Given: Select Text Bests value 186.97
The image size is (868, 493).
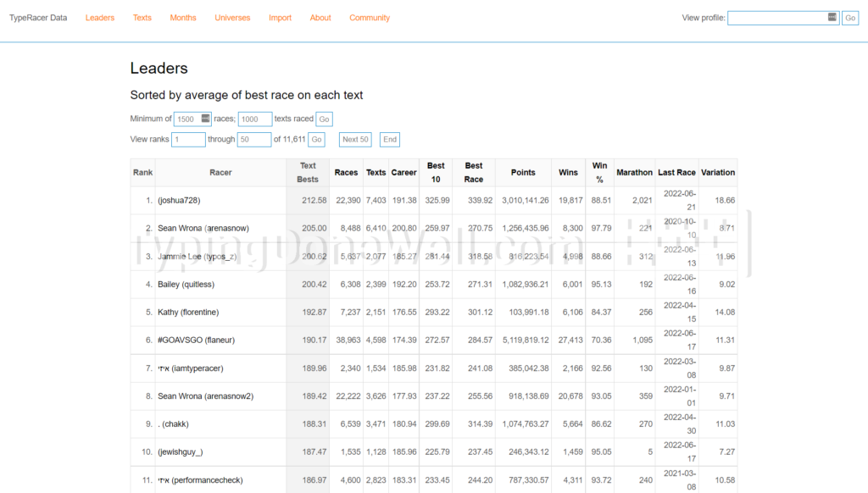Looking at the screenshot, I should tap(314, 479).
